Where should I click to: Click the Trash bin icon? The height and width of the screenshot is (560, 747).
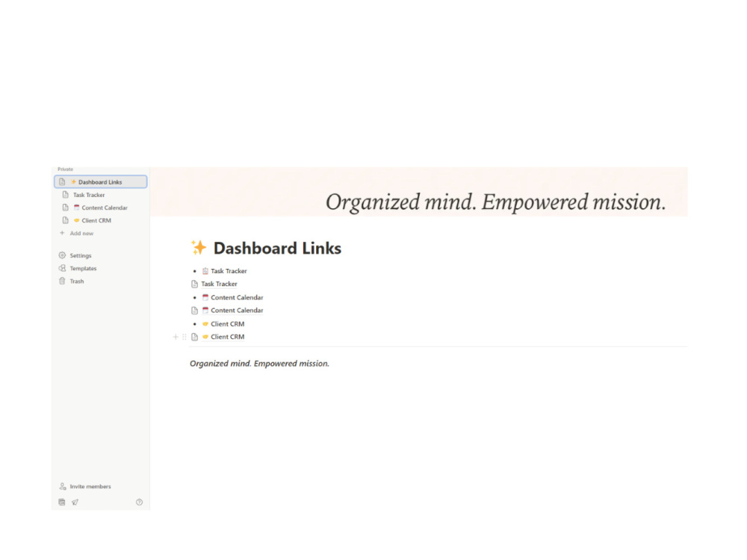click(62, 281)
